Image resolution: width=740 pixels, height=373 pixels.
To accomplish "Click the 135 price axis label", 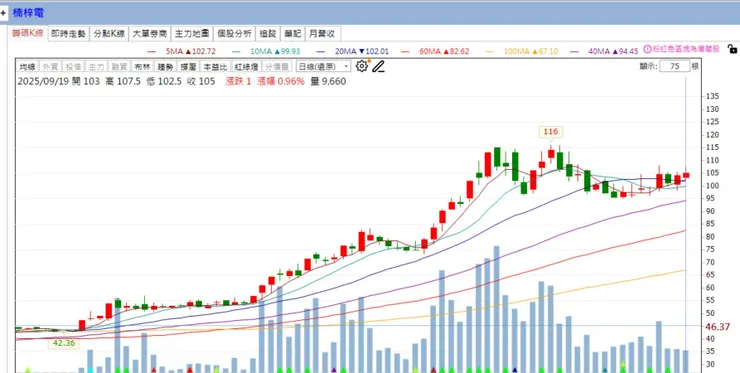I will 712,96.
